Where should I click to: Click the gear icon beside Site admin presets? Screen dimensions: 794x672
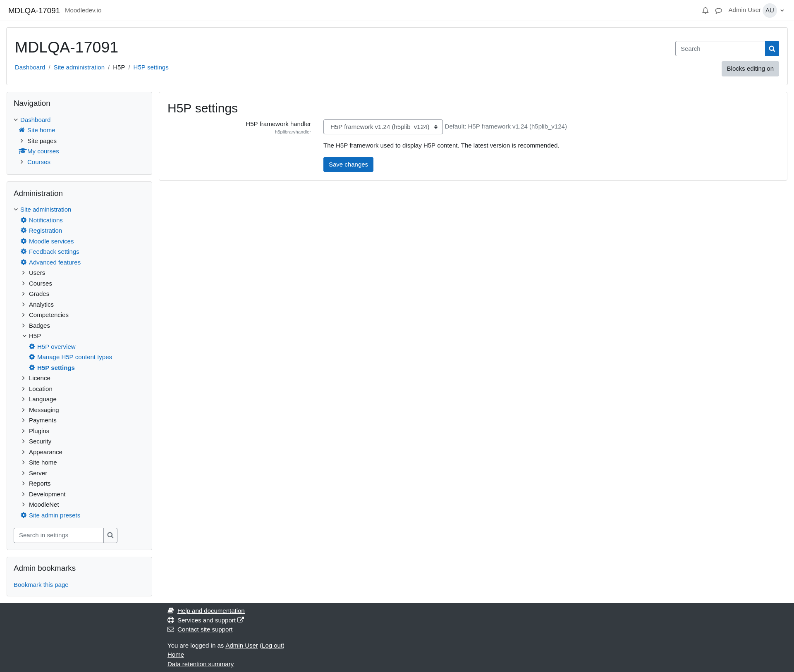click(x=24, y=515)
